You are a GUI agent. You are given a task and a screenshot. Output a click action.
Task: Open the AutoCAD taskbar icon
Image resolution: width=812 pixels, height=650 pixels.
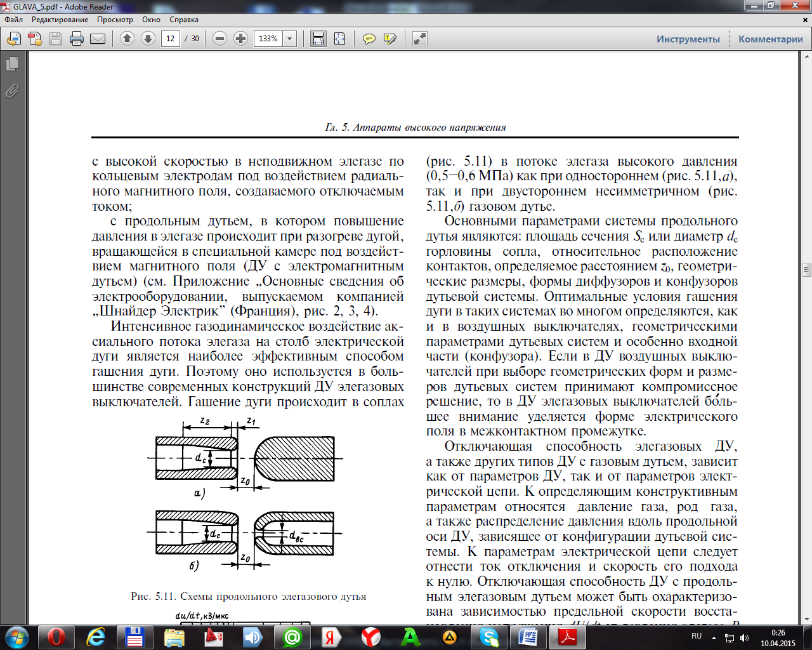213,637
